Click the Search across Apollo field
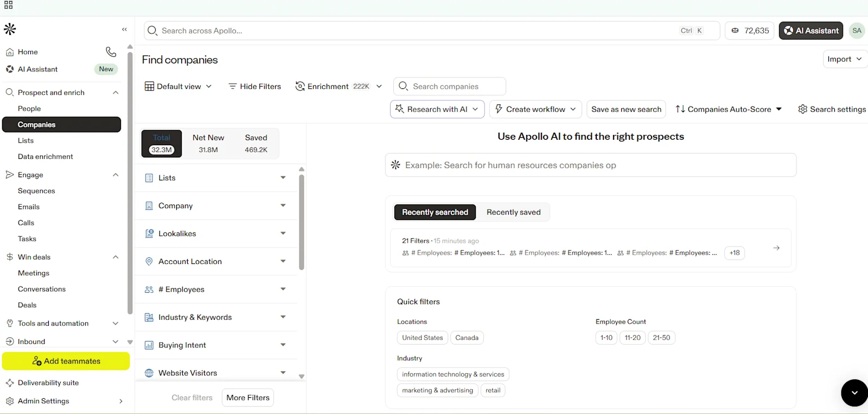Screen dimensions: 868x414 (x=432, y=31)
